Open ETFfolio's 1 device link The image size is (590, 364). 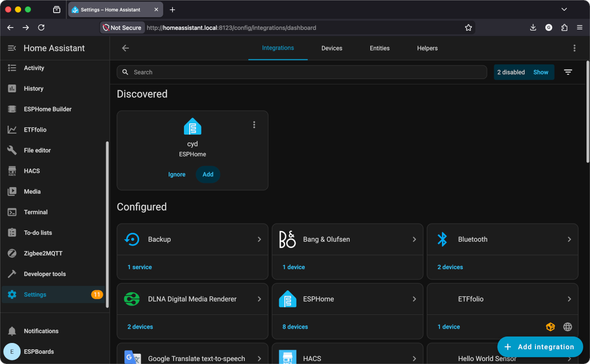pyautogui.click(x=448, y=327)
